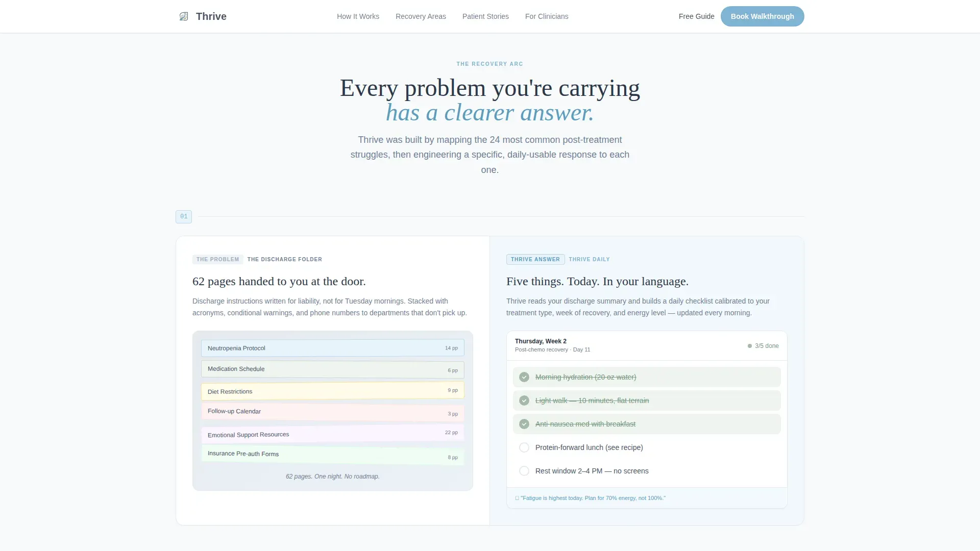
Task: Click heading '62 pages handed to you at the door.'
Action: (x=279, y=282)
